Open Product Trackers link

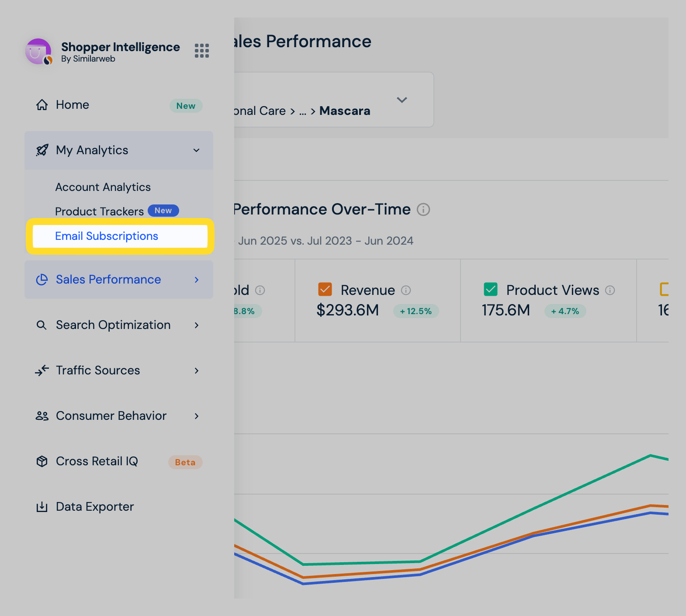[100, 211]
